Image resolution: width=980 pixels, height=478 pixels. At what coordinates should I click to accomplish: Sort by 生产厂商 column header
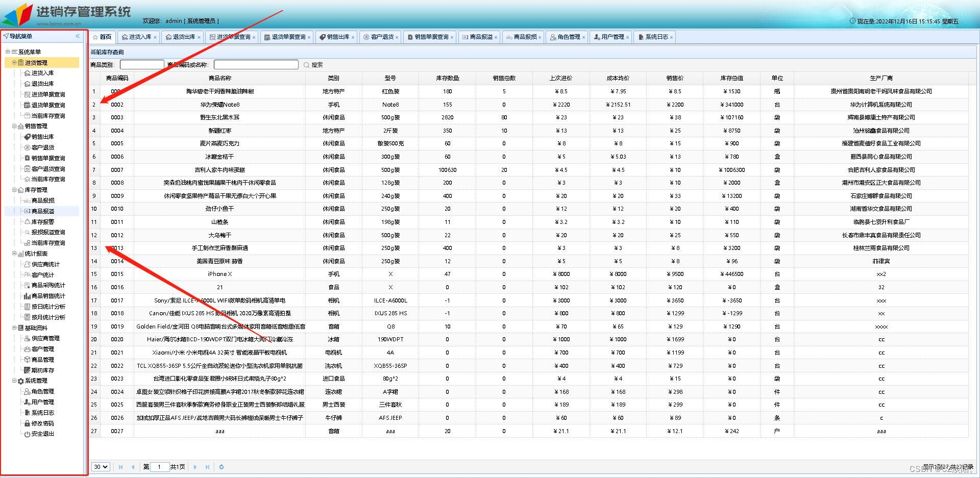click(881, 78)
